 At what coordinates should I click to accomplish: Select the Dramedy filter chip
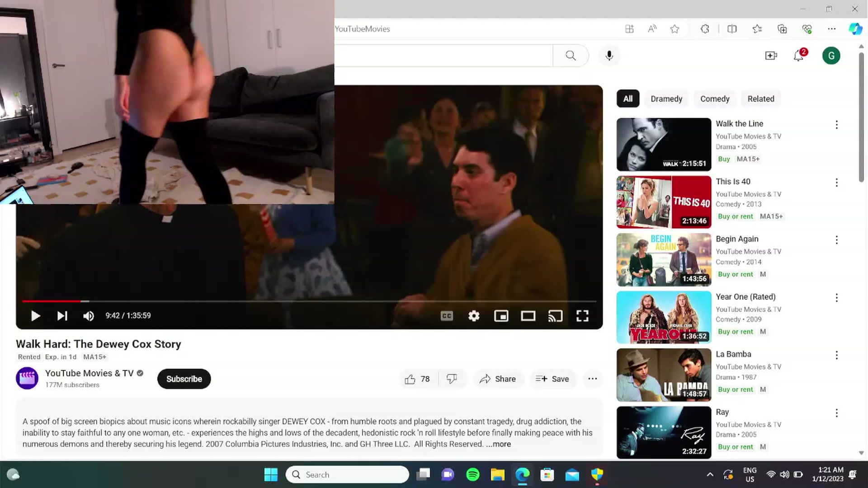click(x=666, y=99)
